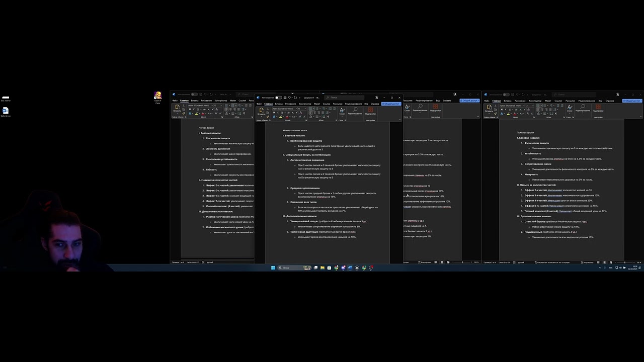The width and height of the screenshot is (644, 362).
Task: Click the Windows taskbar search box
Action: pos(295,267)
